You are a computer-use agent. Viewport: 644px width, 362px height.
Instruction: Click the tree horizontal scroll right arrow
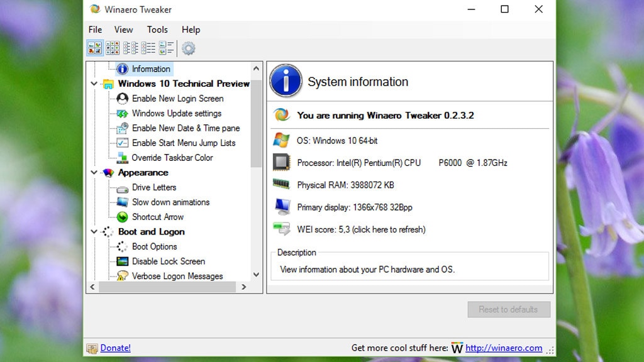click(244, 287)
